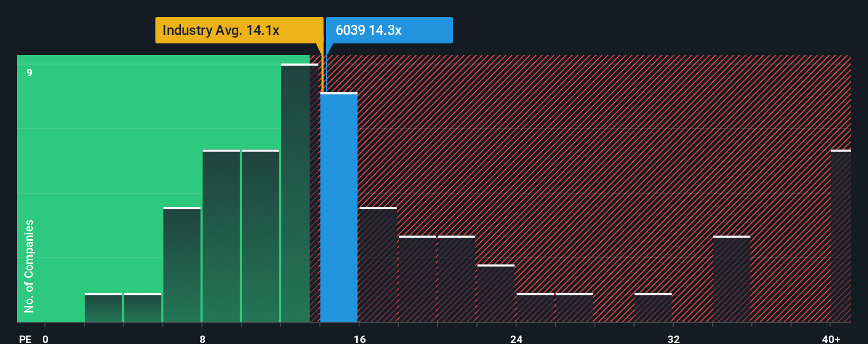
Task: Click the bar starting at PE 24 tick
Action: click(535, 307)
